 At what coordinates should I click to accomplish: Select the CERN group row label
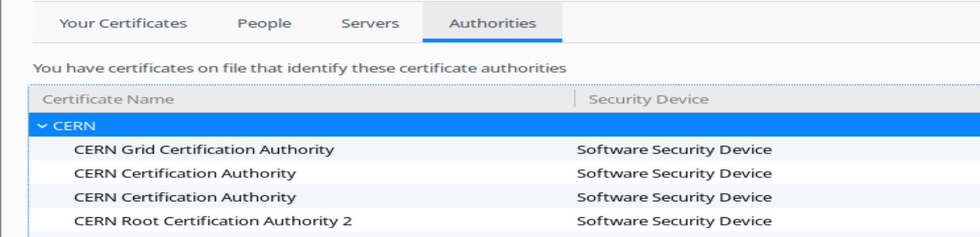[x=74, y=126]
